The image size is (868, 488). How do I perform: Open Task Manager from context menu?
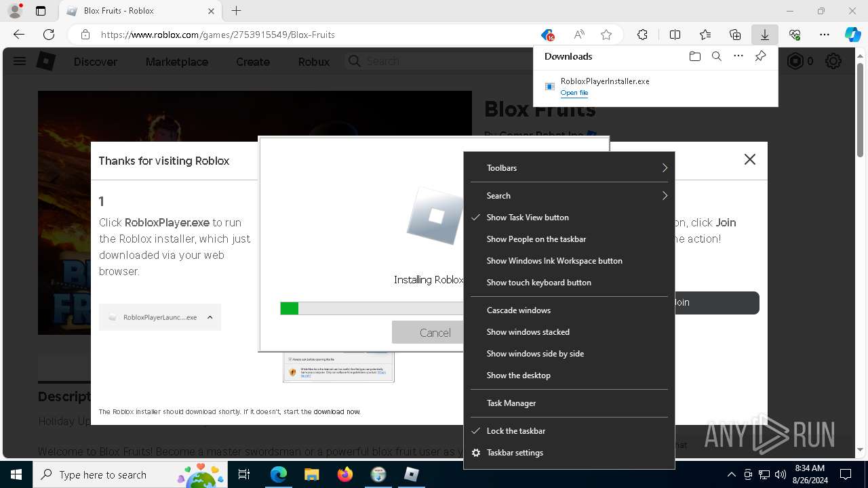(569, 403)
